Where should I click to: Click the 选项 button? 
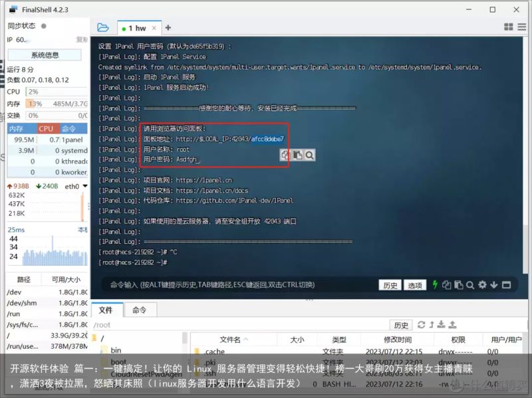(414, 285)
